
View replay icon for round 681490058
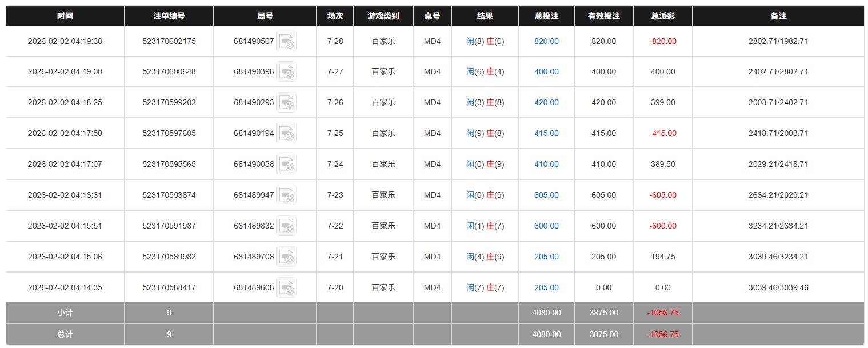(286, 165)
